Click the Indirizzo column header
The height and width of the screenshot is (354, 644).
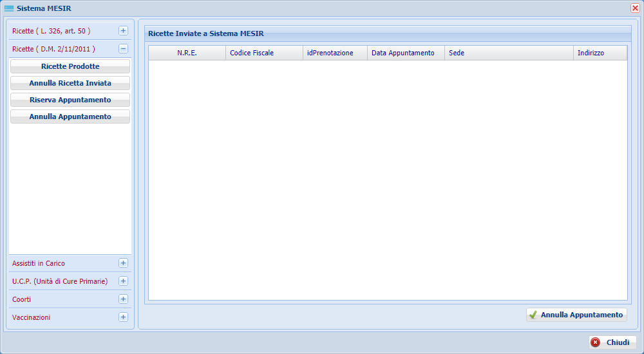pyautogui.click(x=600, y=53)
